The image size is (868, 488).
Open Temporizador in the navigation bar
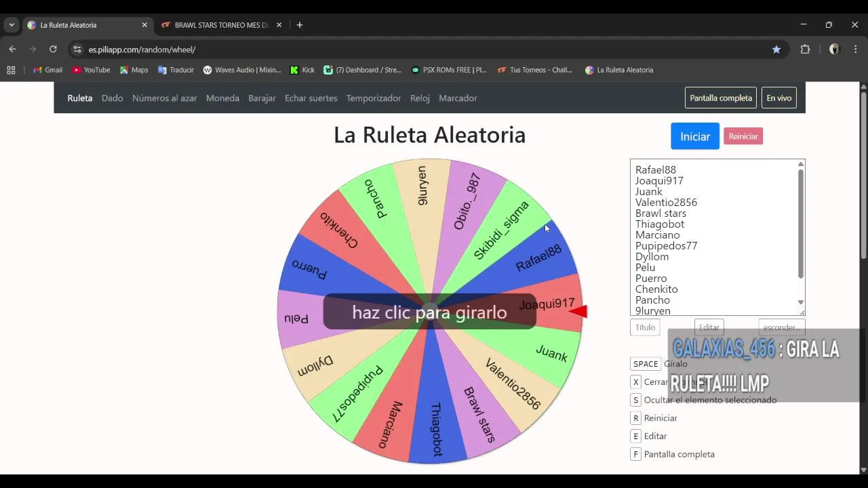tap(374, 98)
